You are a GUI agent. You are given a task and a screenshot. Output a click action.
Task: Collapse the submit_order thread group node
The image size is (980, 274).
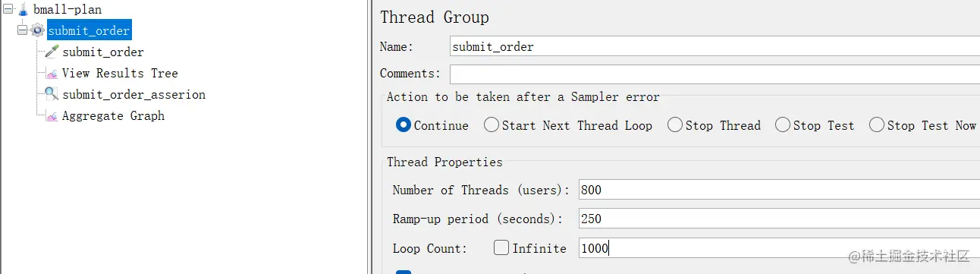pyautogui.click(x=22, y=31)
